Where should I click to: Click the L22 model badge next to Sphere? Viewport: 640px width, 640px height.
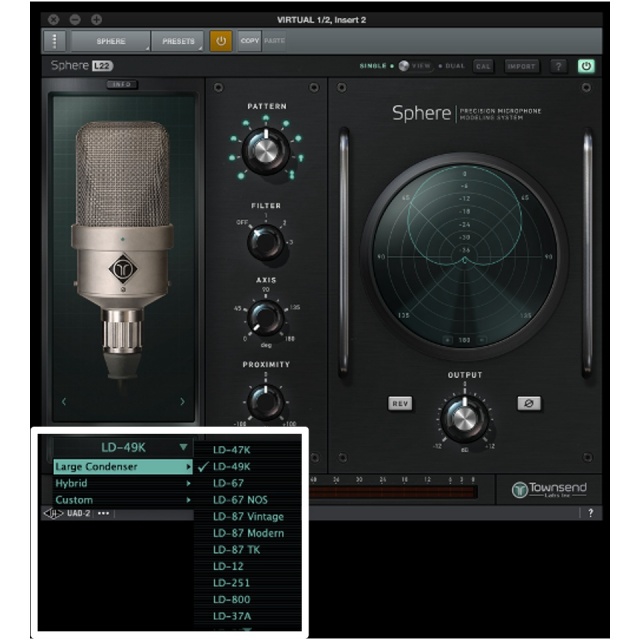(x=102, y=66)
